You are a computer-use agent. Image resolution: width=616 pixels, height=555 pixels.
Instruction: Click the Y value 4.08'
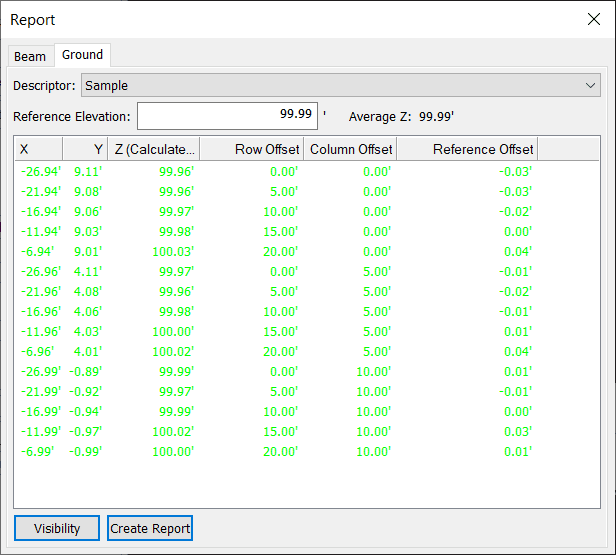[x=88, y=291]
